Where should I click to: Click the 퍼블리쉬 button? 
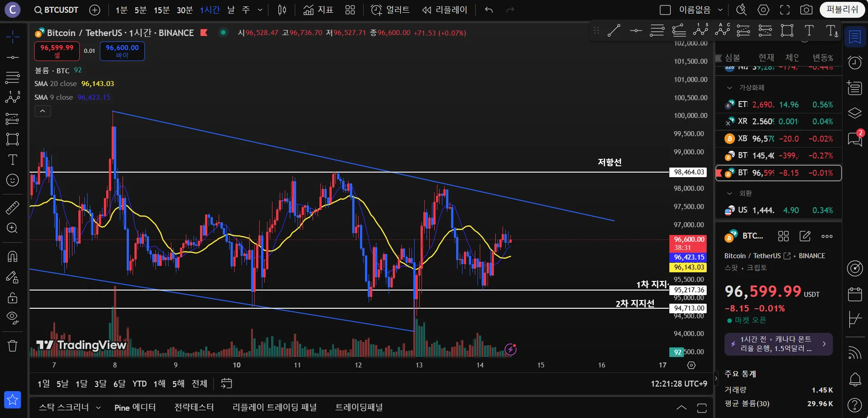pos(842,10)
